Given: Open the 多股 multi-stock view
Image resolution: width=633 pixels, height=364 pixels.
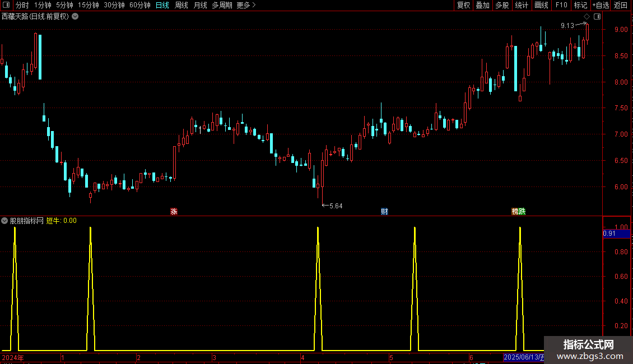Looking at the screenshot, I should 502,5.
